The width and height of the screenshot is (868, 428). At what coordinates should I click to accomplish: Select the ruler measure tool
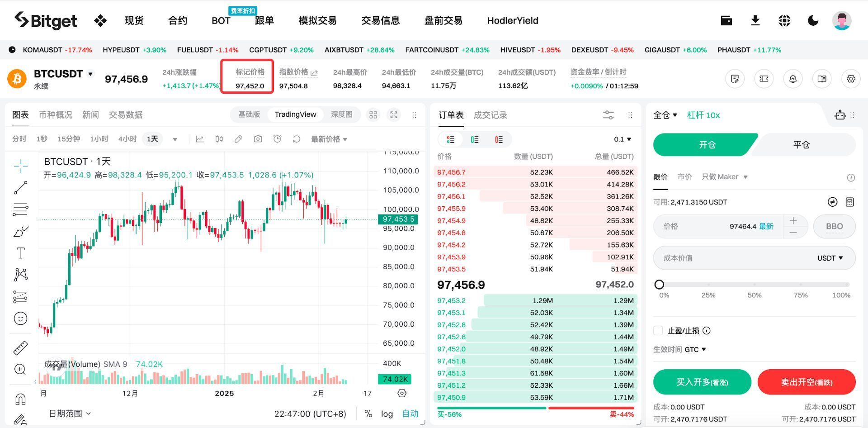click(x=20, y=348)
